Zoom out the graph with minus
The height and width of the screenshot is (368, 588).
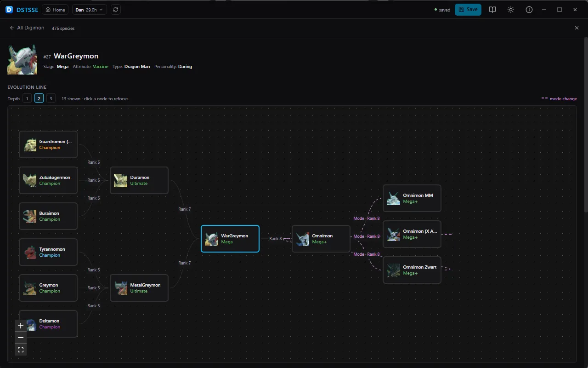21,338
